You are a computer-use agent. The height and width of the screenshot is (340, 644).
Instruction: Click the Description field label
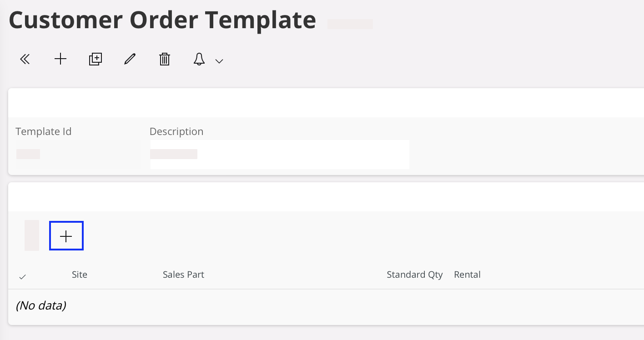coord(176,131)
